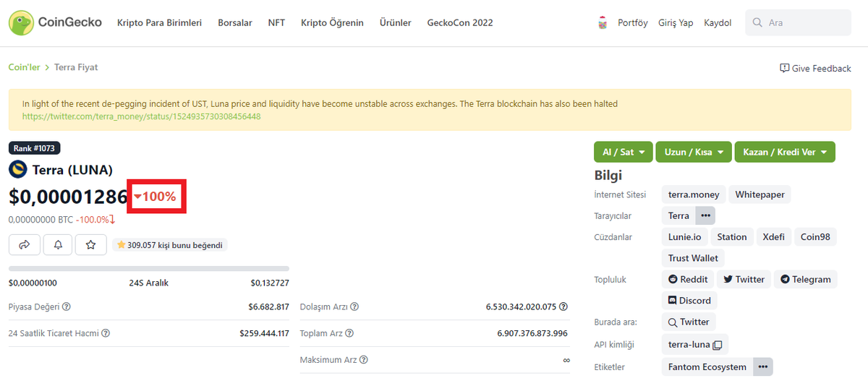Screen dimensions: 868x386
Task: Open GeckoCon 2022 menu item
Action: click(x=460, y=23)
